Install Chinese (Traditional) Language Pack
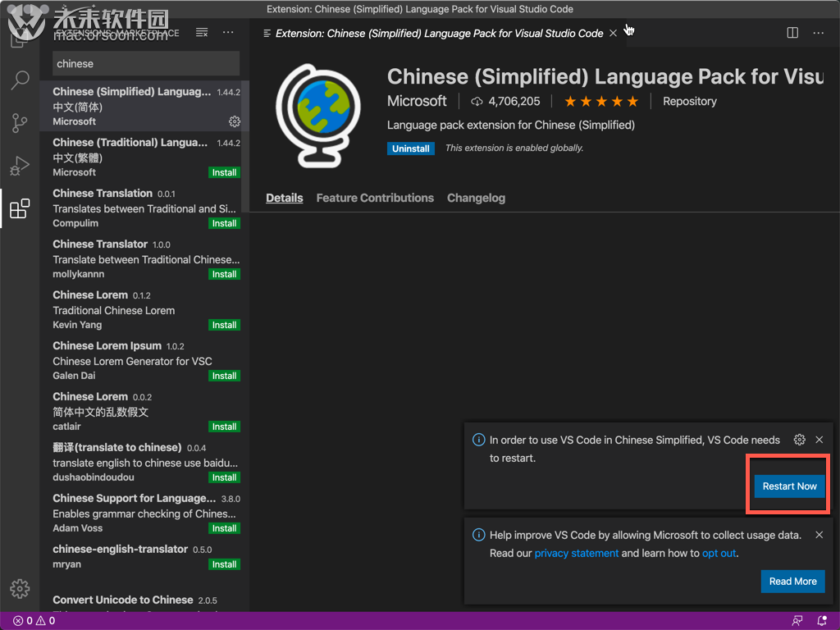The height and width of the screenshot is (630, 840). [224, 172]
